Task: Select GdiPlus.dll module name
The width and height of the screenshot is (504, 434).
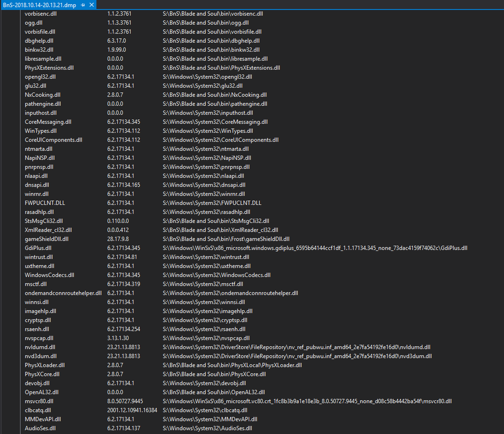Action: tap(38, 248)
